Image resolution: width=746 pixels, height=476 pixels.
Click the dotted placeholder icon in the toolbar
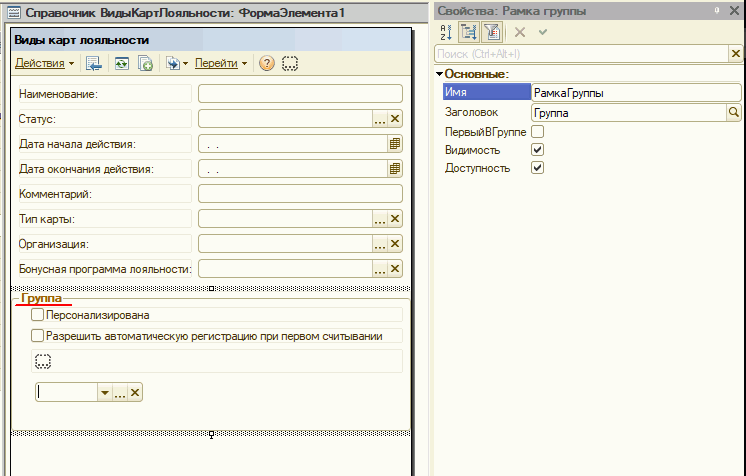tap(290, 63)
